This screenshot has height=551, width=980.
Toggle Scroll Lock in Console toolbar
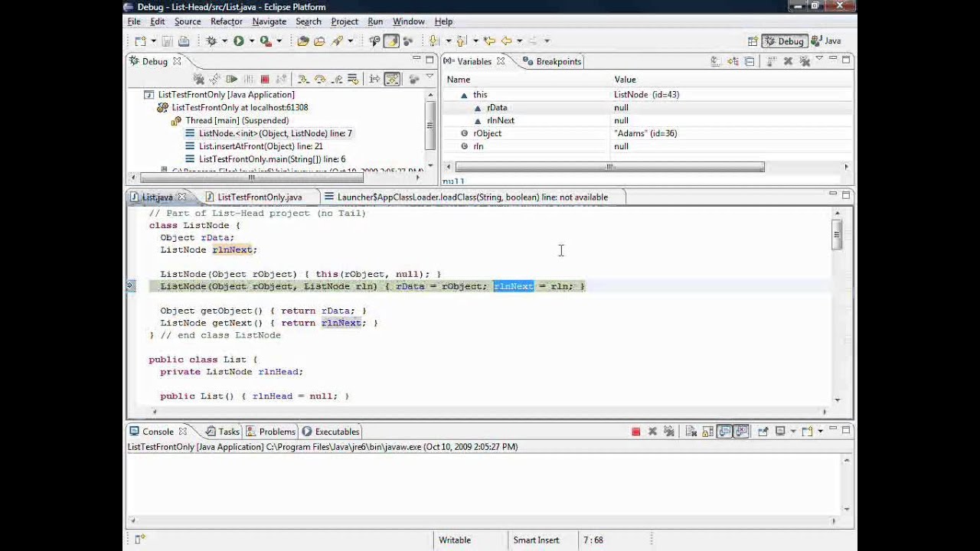tap(707, 432)
